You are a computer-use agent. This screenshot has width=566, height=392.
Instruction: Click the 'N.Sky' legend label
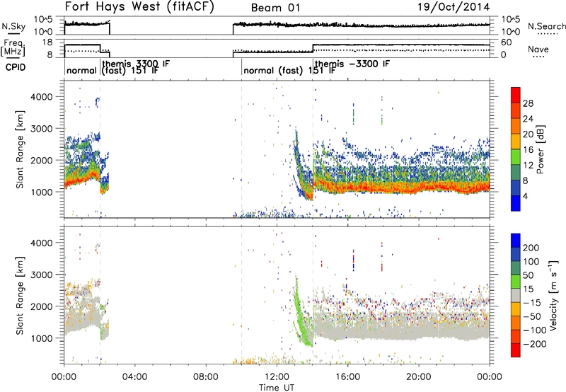click(x=13, y=26)
